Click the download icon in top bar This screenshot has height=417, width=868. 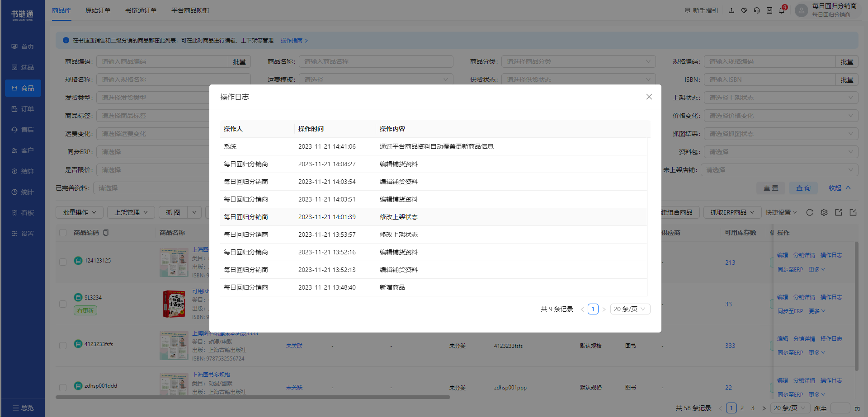pos(731,10)
